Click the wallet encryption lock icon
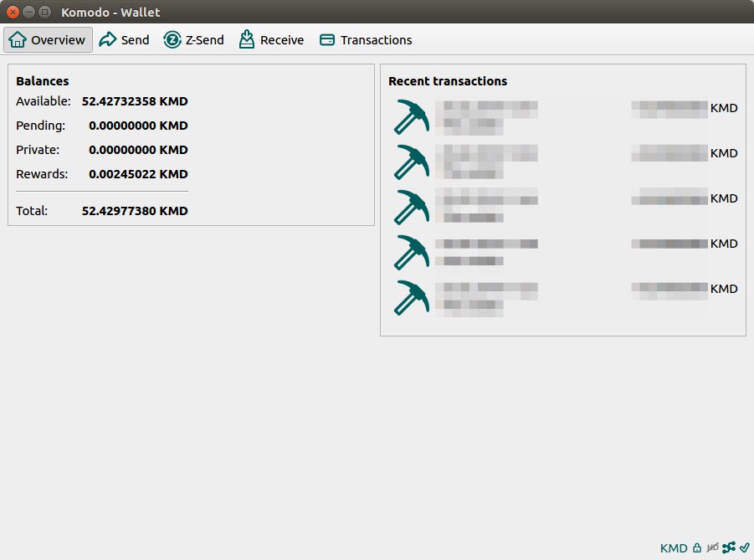Image resolution: width=754 pixels, height=560 pixels. coord(697,547)
